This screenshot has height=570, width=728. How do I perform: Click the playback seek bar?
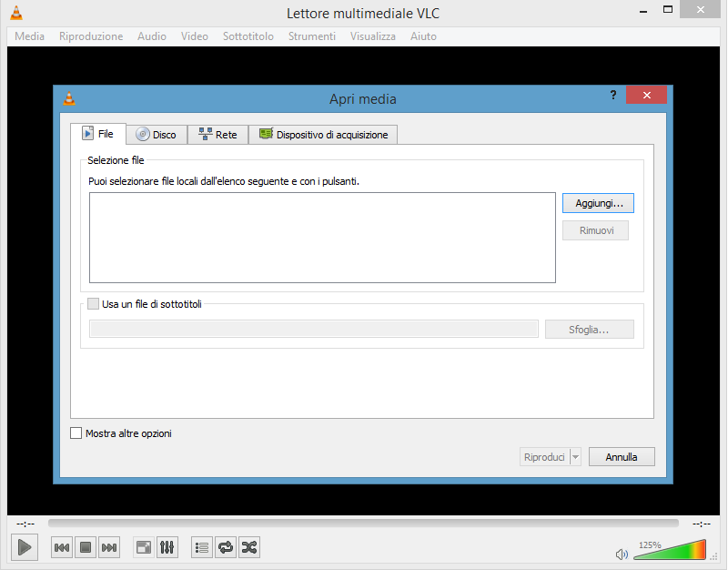(x=363, y=524)
